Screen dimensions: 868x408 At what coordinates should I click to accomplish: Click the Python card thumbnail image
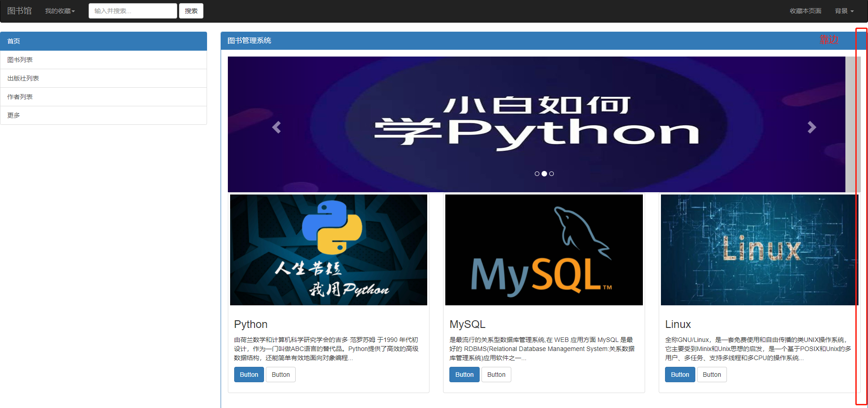coord(329,250)
